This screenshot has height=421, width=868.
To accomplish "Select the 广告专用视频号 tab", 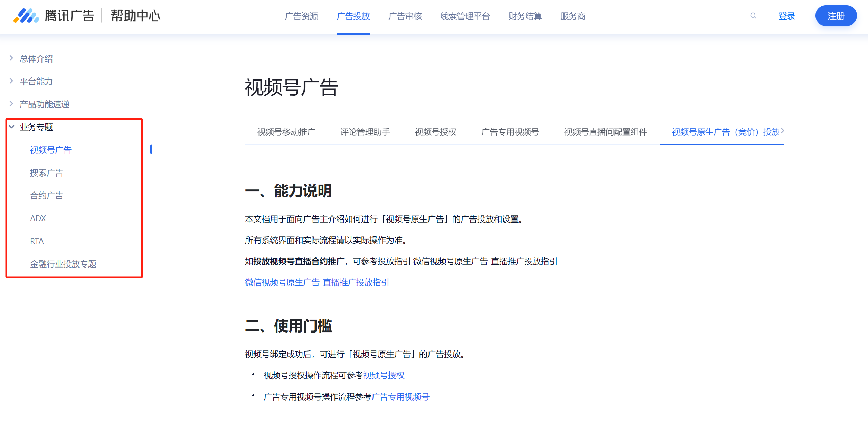I will 510,132.
